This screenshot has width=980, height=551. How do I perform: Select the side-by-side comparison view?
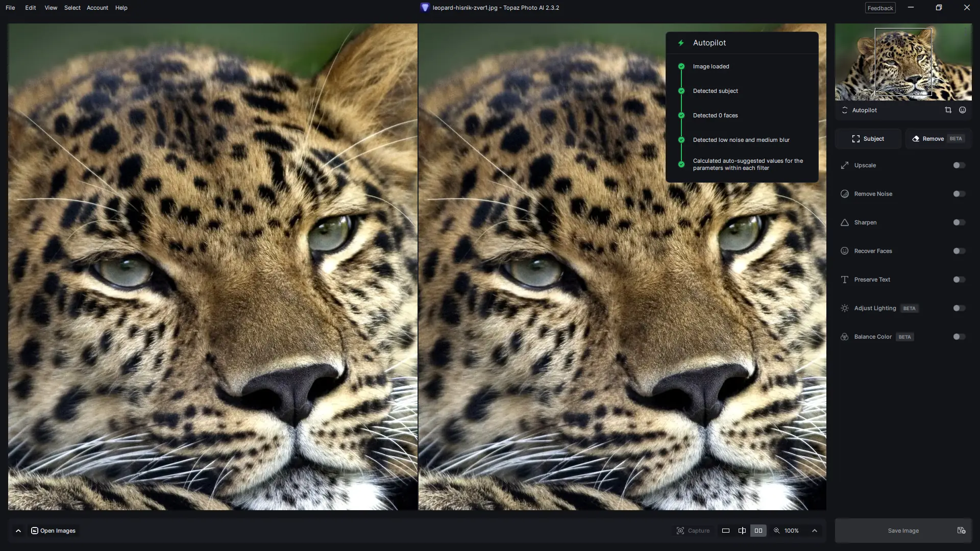pyautogui.click(x=758, y=531)
